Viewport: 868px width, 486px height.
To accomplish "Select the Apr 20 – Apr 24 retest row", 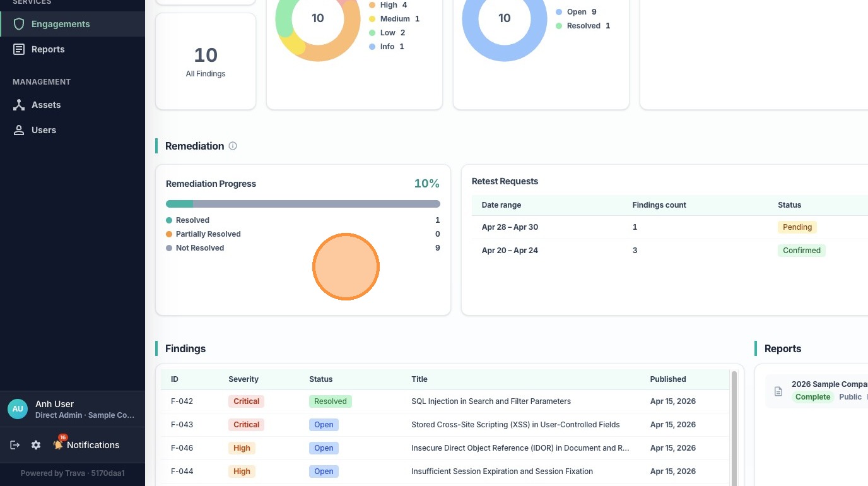I will [x=510, y=251].
